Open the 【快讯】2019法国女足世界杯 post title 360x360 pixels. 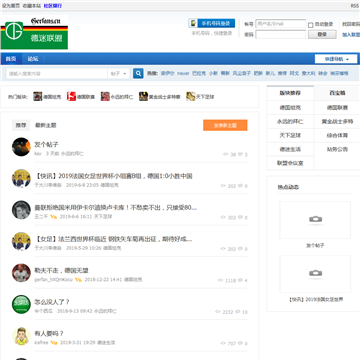click(x=113, y=176)
